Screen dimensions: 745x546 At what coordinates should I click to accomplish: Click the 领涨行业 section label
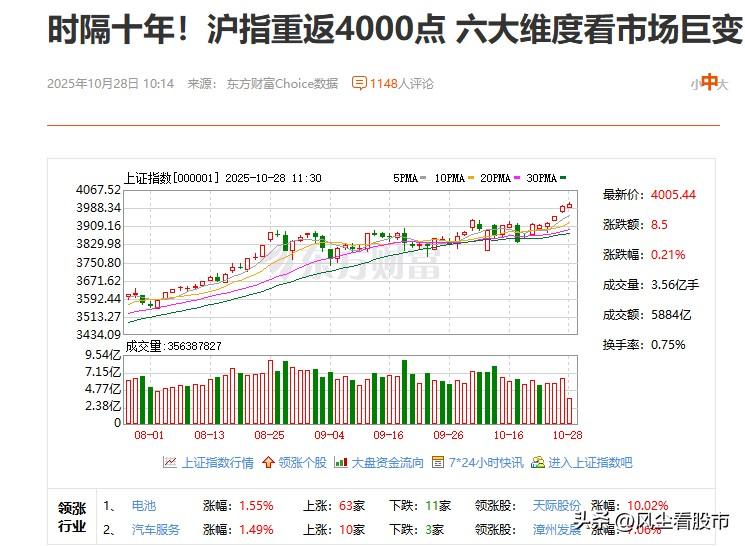pyautogui.click(x=72, y=517)
